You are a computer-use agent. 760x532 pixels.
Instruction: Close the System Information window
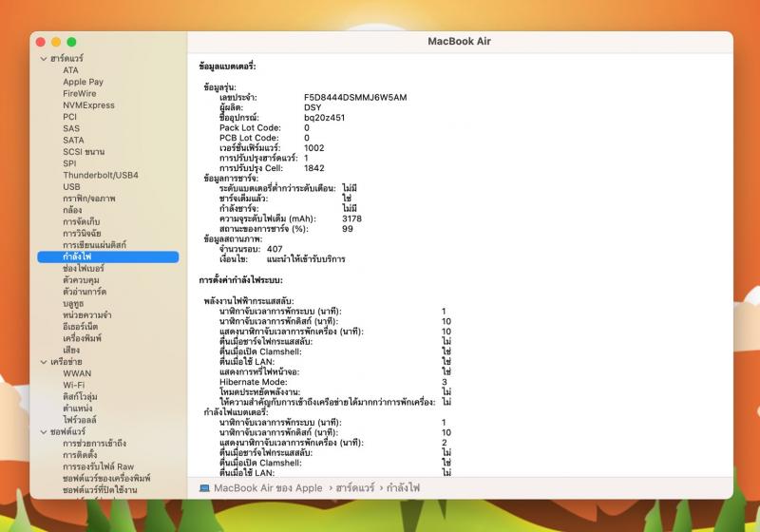41,42
